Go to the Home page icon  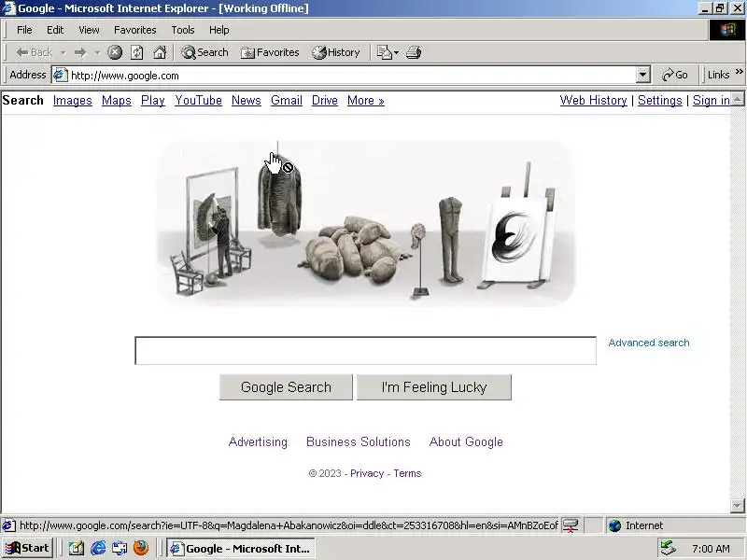[x=160, y=52]
